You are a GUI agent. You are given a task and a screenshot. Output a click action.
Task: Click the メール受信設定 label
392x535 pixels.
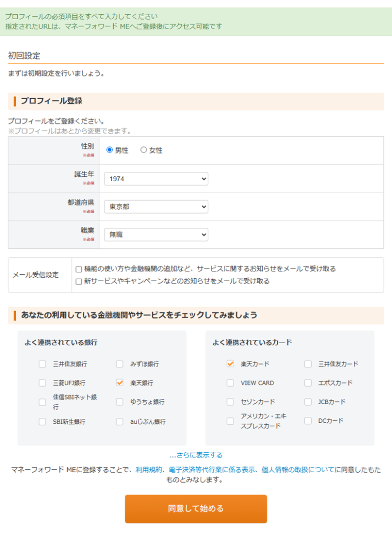35,275
